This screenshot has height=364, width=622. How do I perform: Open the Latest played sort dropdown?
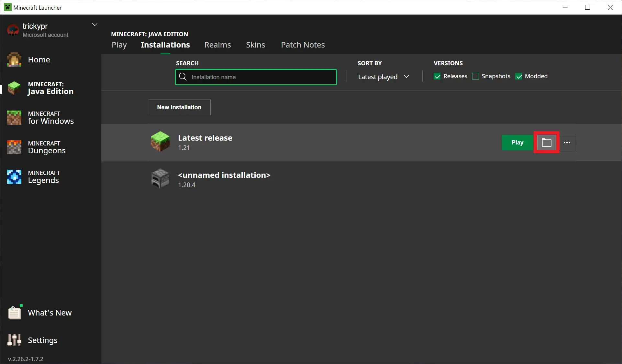[x=384, y=77]
